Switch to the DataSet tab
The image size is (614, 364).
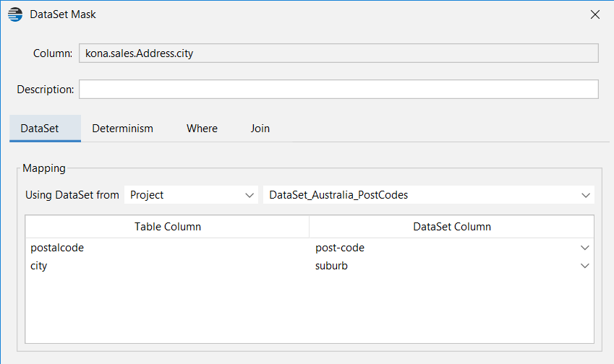tap(45, 129)
